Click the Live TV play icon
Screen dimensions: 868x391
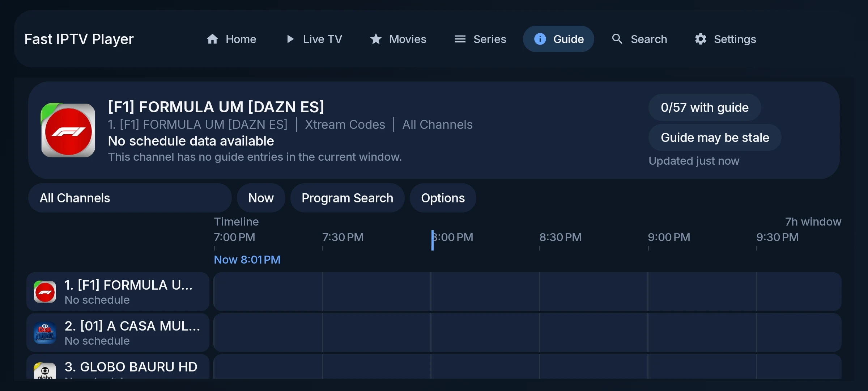(290, 39)
